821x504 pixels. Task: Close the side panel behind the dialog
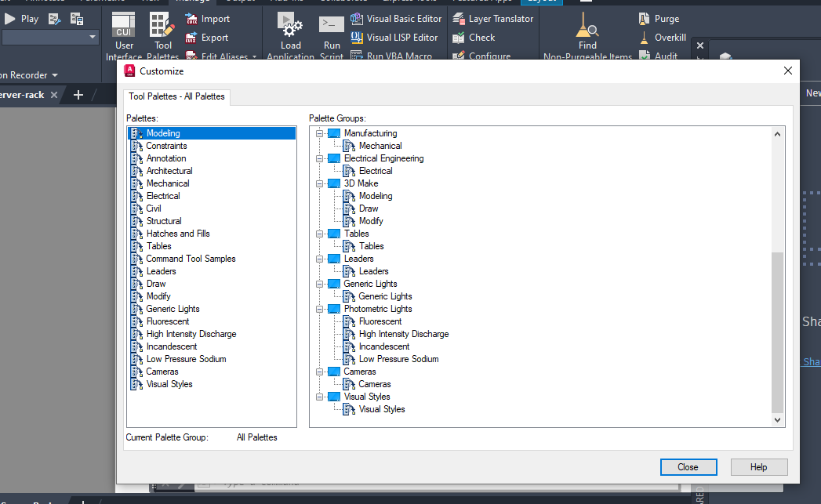(x=700, y=45)
